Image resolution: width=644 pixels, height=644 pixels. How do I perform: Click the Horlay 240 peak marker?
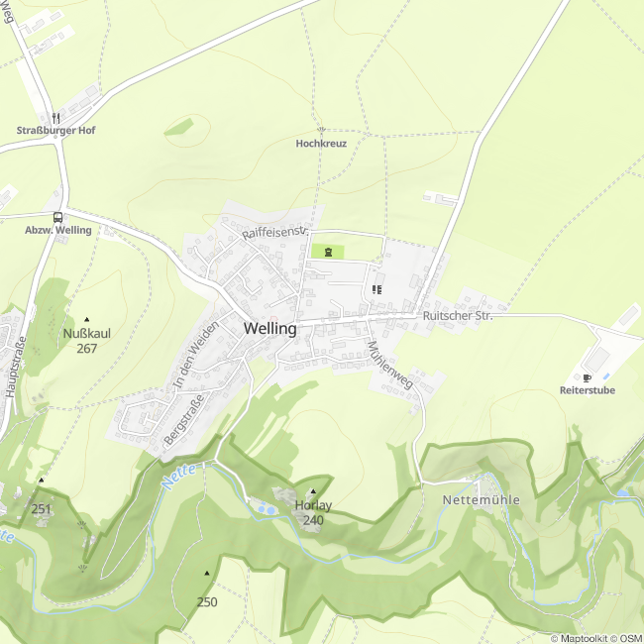coord(313,491)
